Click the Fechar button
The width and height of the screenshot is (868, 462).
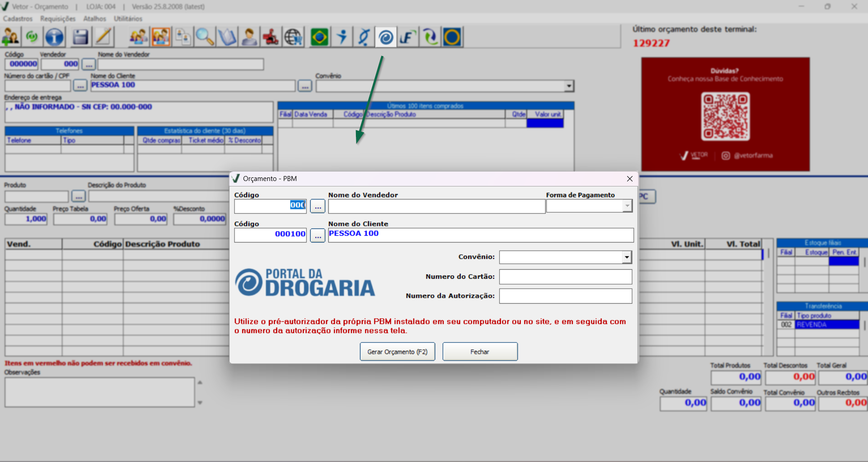pyautogui.click(x=480, y=352)
